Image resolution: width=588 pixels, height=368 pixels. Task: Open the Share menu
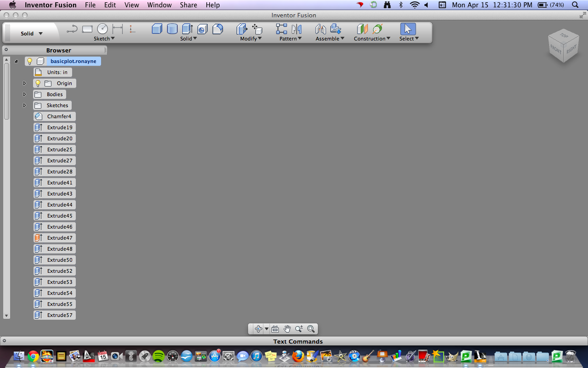[188, 5]
